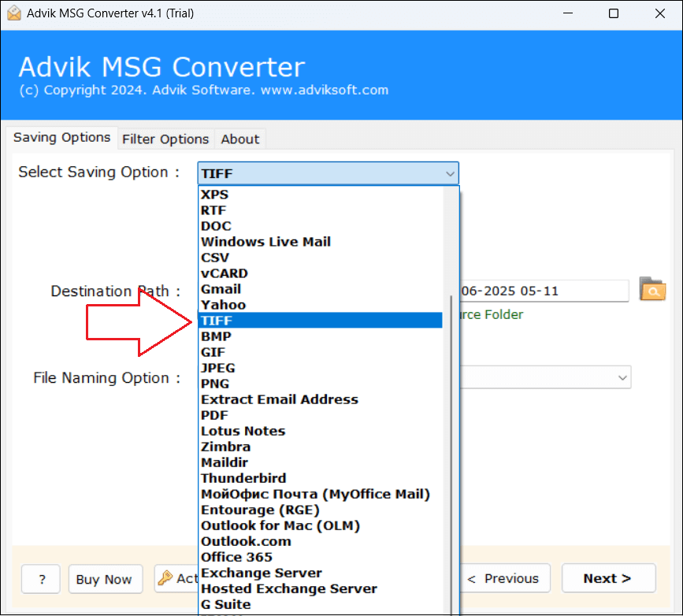The width and height of the screenshot is (683, 616).
Task: Choose GIF from the list
Action: 320,352
